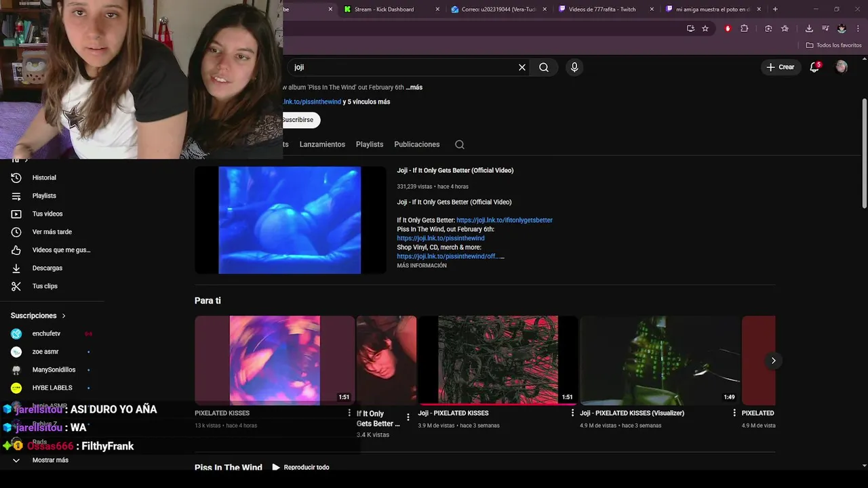Screen dimensions: 868x488
Task: Open the media controls toolbar icon
Action: tap(825, 28)
